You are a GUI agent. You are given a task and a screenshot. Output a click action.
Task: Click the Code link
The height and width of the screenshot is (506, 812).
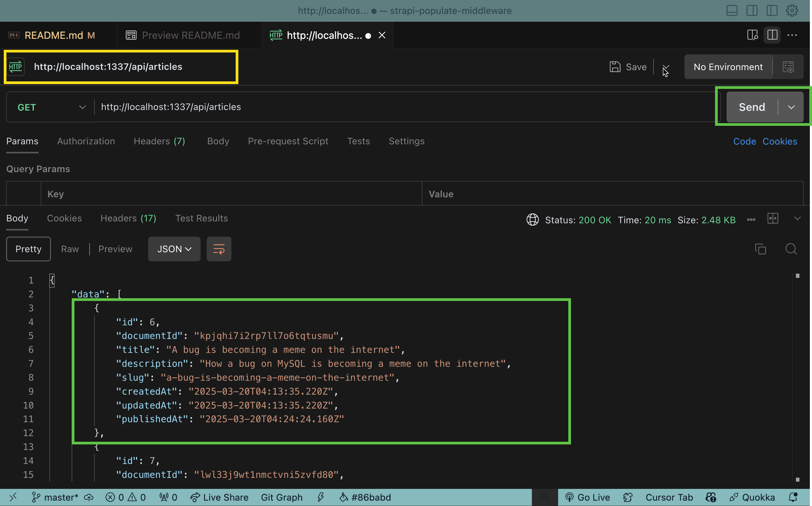coord(745,142)
